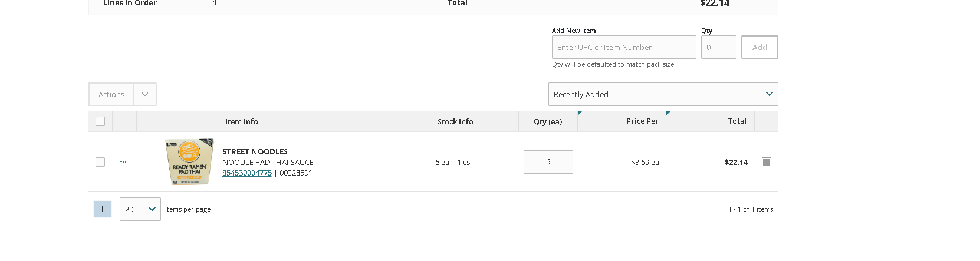Edit the quantity box showing 6
Screen dimensions: 980x261
[x=548, y=162]
